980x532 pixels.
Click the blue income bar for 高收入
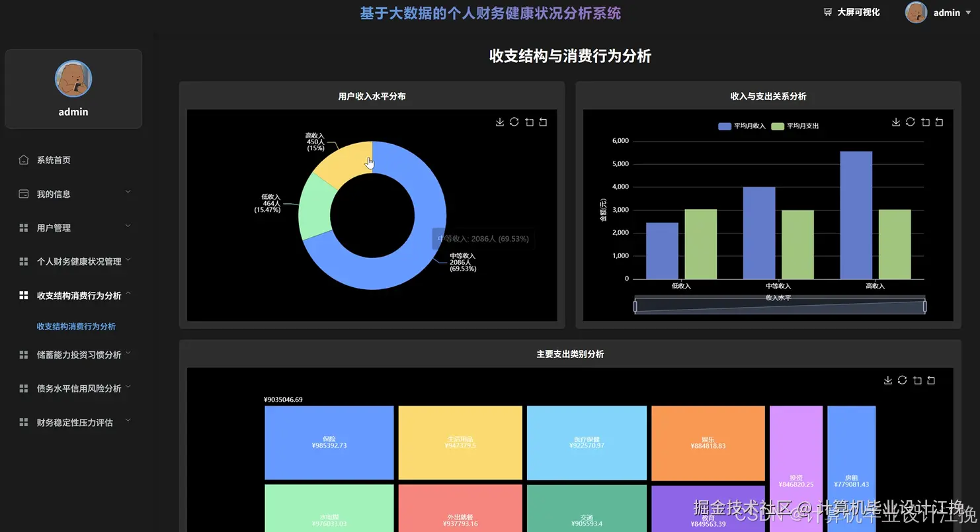[856, 215]
